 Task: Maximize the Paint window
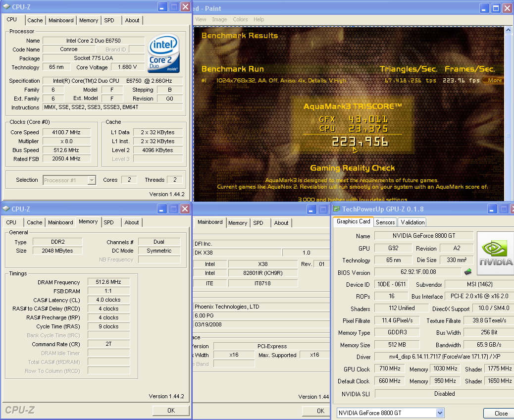(x=496, y=8)
